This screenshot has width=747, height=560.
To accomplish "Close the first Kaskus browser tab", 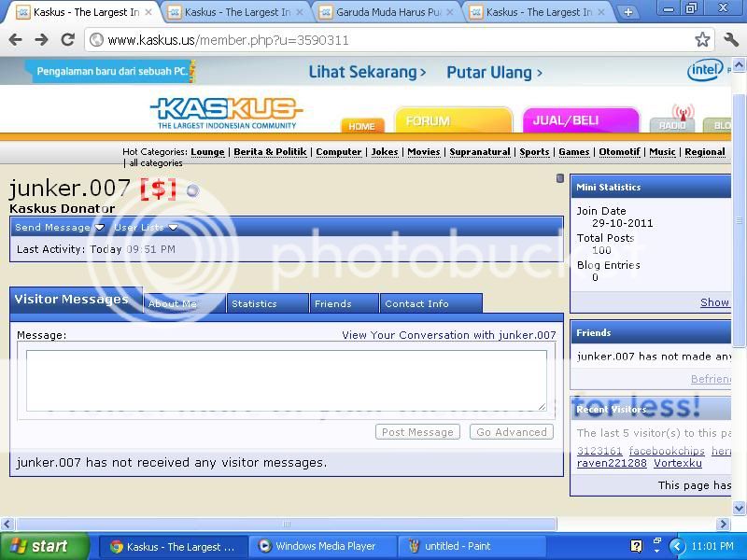I will (148, 12).
